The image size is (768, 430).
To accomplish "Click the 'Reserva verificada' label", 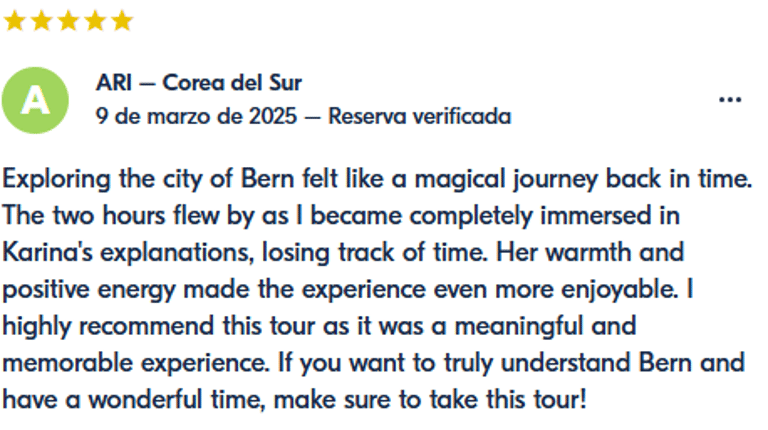I will 420,117.
